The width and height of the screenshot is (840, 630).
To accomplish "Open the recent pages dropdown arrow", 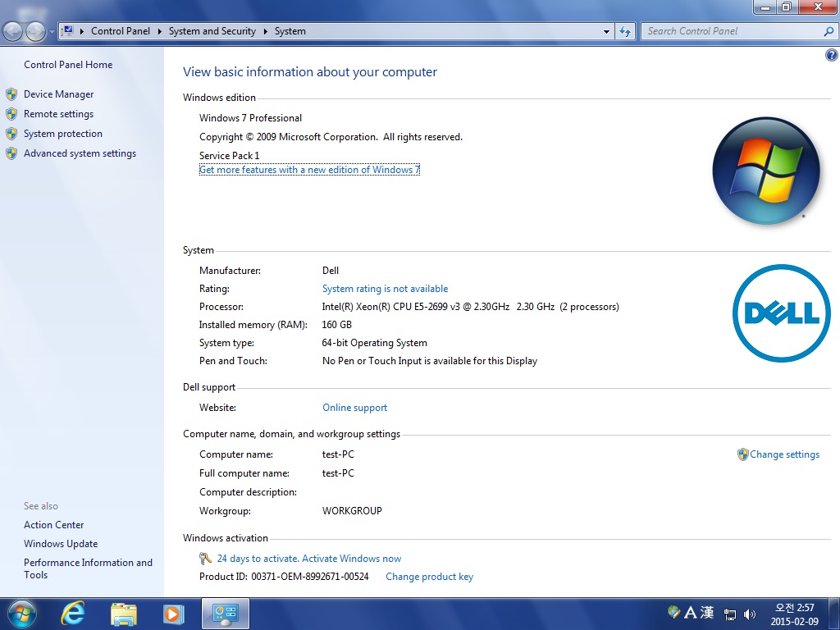I will (52, 32).
